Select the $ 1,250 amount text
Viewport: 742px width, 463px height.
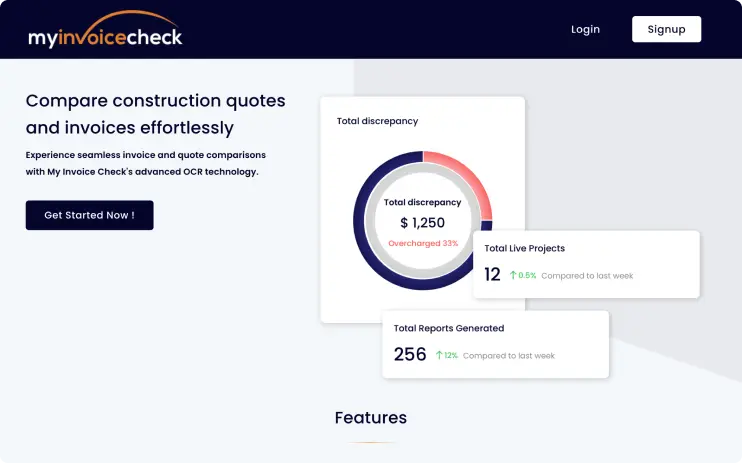pos(423,223)
